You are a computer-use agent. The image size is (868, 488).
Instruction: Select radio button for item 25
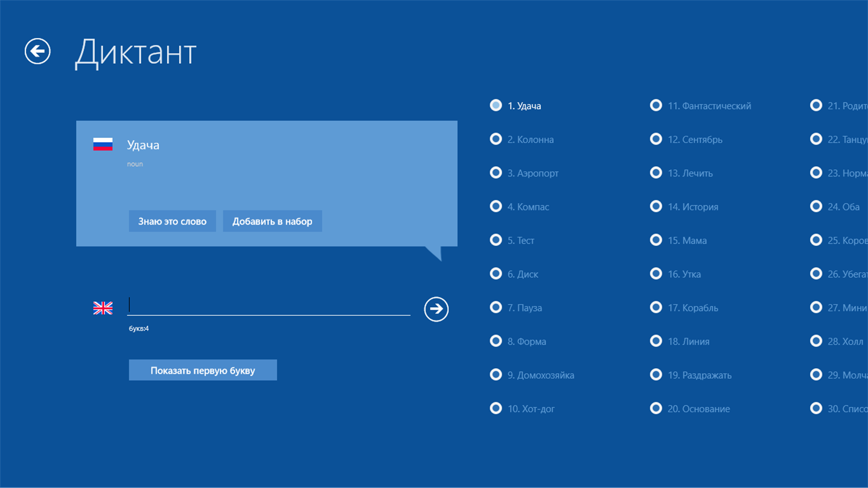coord(816,240)
